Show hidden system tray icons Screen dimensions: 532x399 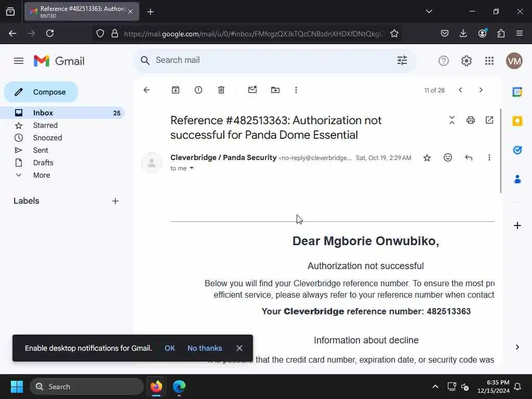[x=435, y=387]
